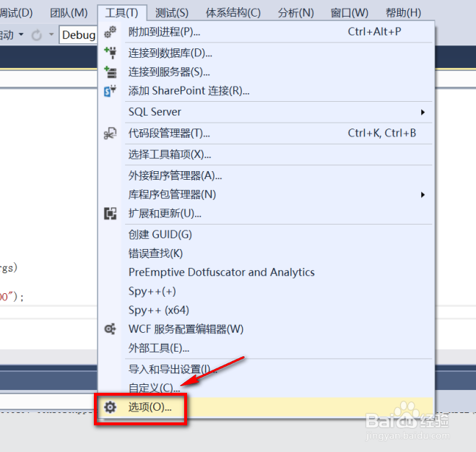The height and width of the screenshot is (452, 476).
Task: Open WCF 服务配置编辑器(W) entry
Action: click(267, 329)
